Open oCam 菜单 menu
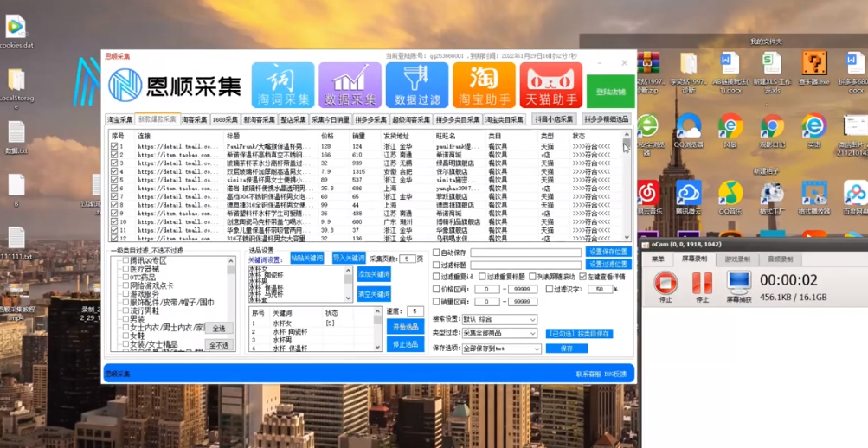 (x=658, y=259)
